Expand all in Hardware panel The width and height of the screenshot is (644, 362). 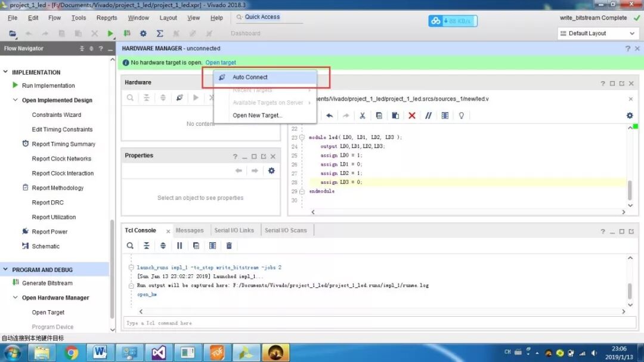163,98
